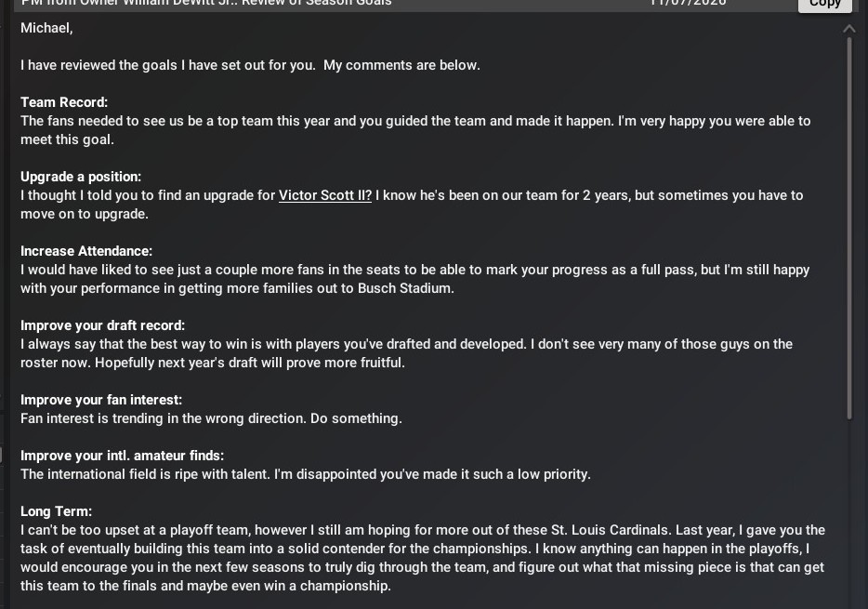Click the Team Record heading
The width and height of the screenshot is (868, 609).
point(64,102)
